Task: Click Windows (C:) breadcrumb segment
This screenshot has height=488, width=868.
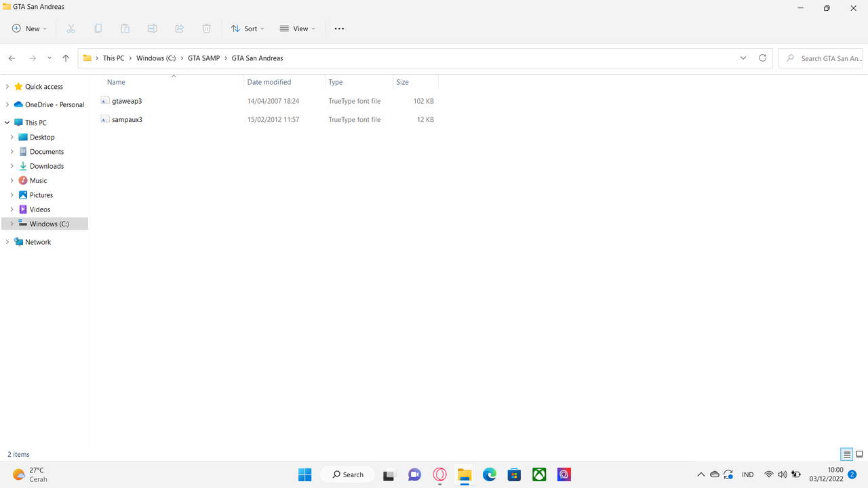Action: coord(156,58)
